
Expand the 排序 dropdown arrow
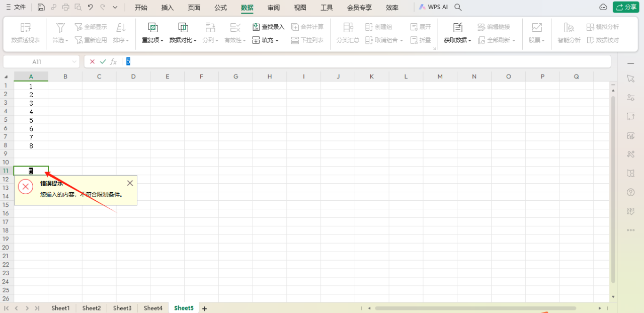pos(128,40)
